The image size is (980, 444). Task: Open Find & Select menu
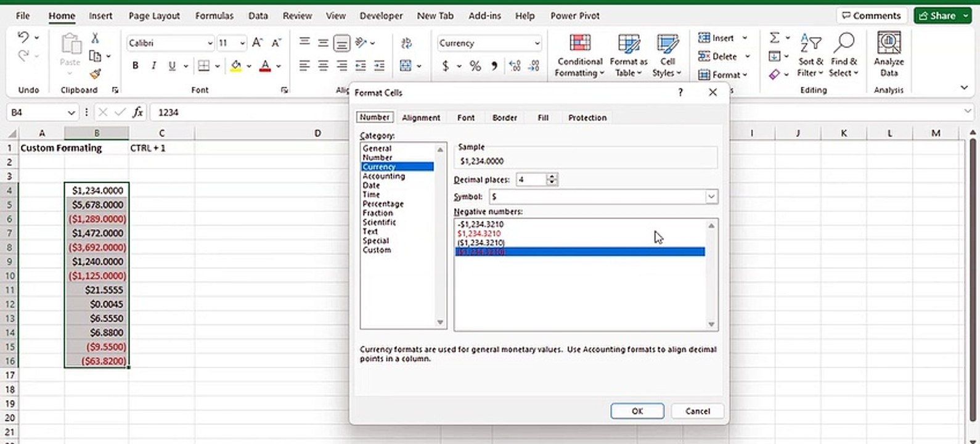(844, 55)
